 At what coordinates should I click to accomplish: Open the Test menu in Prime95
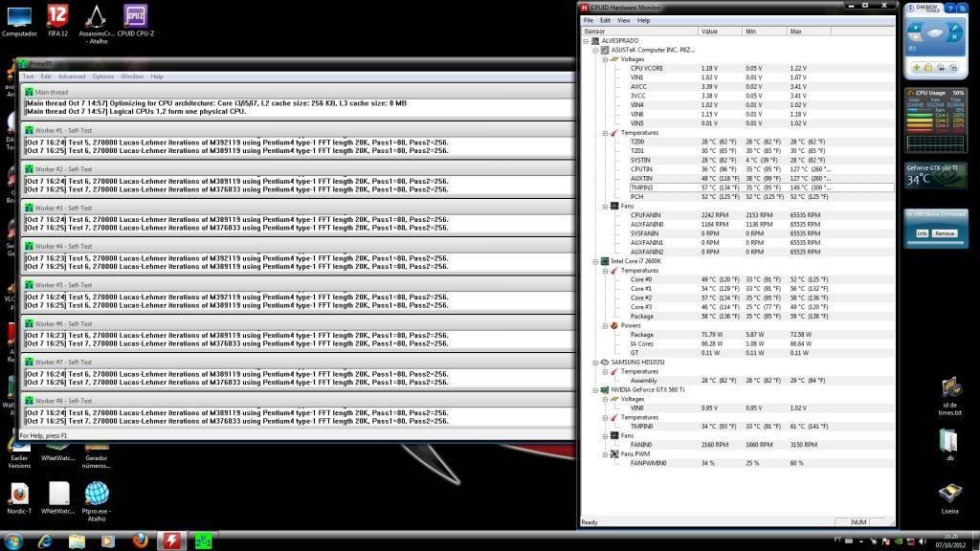(28, 77)
